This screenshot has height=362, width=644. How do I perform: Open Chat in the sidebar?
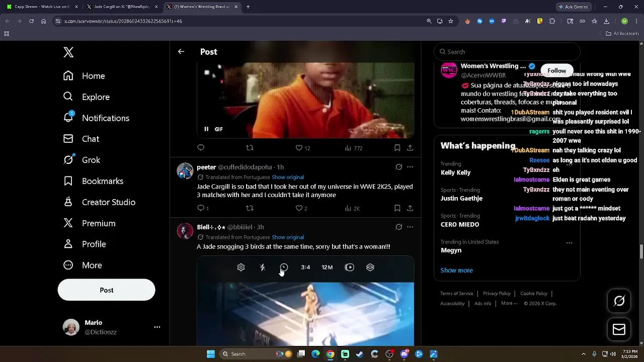[81, 139]
